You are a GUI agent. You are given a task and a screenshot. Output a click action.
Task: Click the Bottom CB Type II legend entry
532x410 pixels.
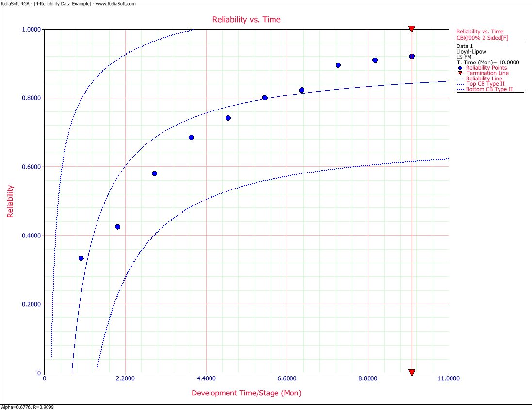tap(489, 89)
